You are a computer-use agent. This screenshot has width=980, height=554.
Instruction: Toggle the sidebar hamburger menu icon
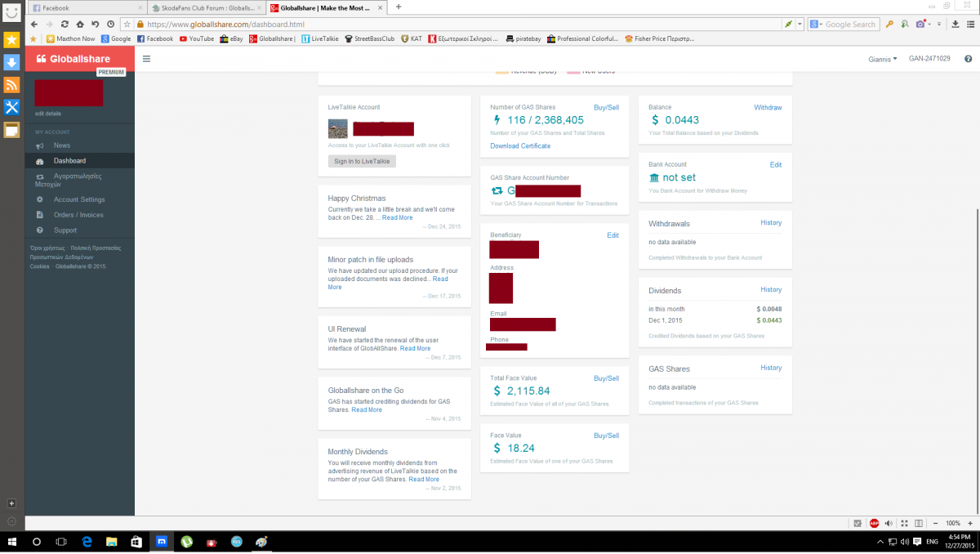click(146, 59)
